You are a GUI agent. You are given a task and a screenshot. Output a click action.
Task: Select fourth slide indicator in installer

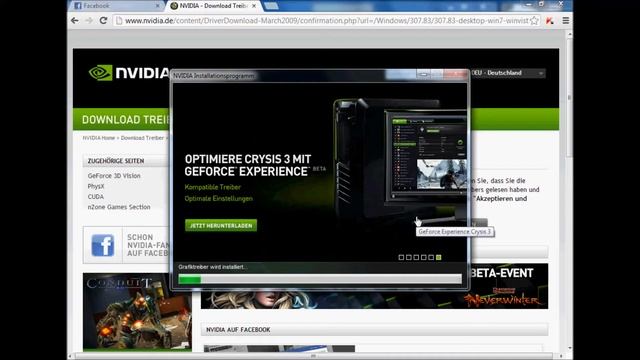tap(424, 257)
